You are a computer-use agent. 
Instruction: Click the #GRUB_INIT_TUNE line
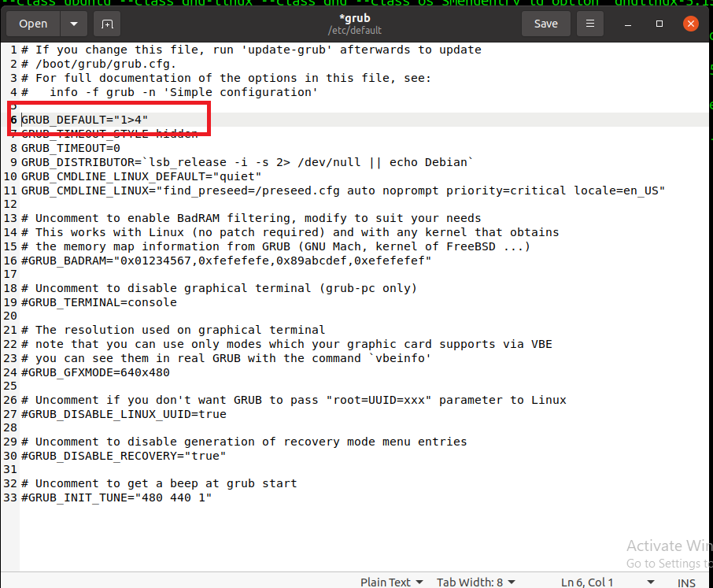click(x=116, y=497)
